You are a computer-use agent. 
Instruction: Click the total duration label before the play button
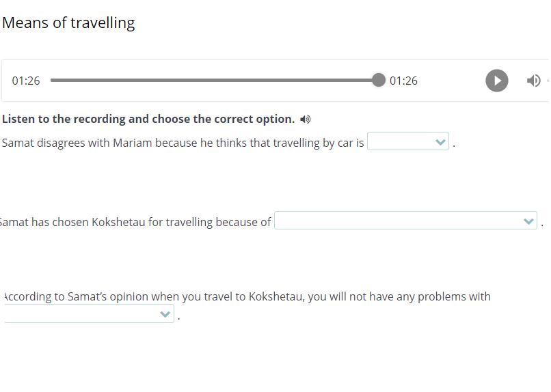[x=403, y=81]
